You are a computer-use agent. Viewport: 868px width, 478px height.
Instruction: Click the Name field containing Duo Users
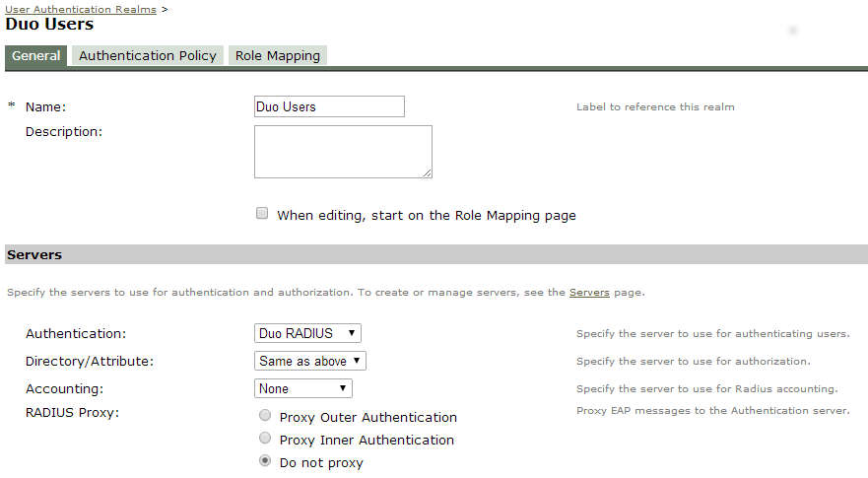pyautogui.click(x=329, y=106)
